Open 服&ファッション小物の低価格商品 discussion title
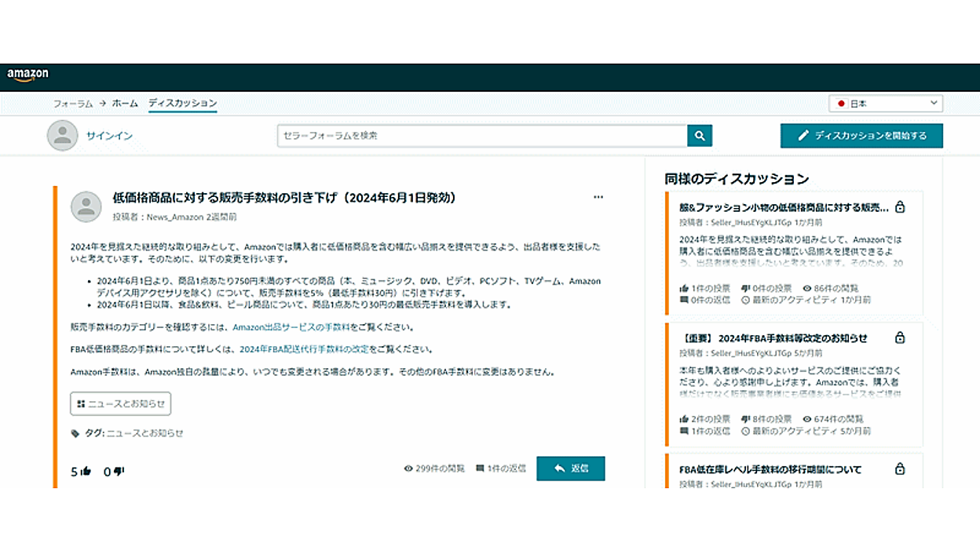 [784, 208]
